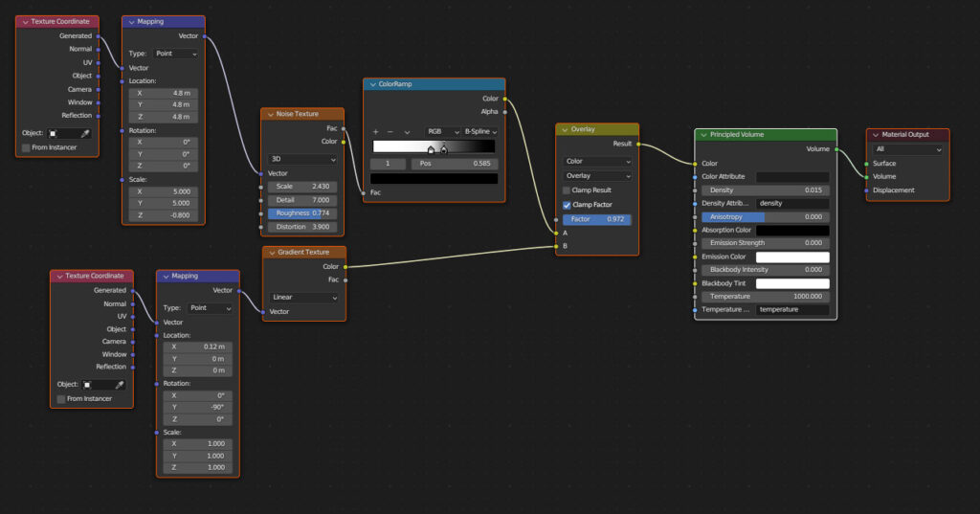Click eyedropper in Texture Coordinate node feeding Gradient Mapping
The height and width of the screenshot is (514, 980).
click(120, 385)
